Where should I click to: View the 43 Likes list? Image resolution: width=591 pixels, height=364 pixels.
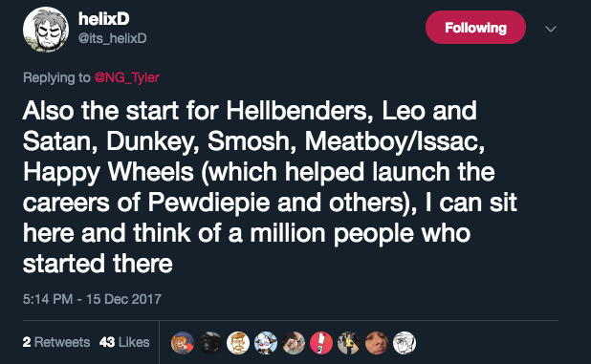(124, 342)
